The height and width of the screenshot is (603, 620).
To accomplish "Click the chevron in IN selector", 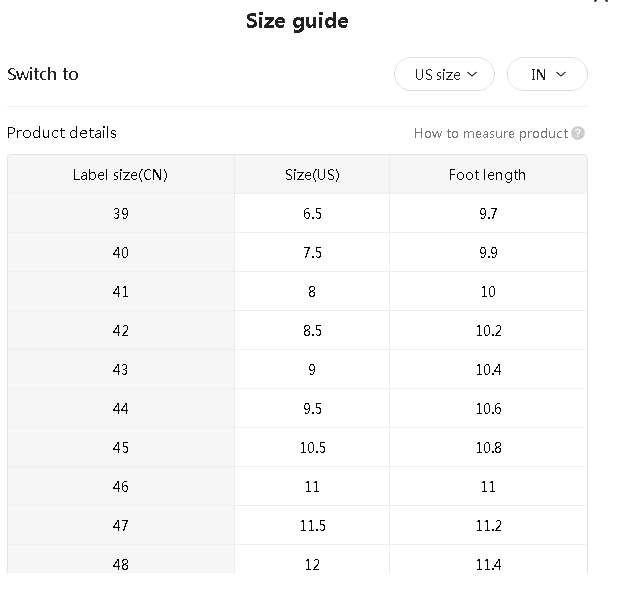I will (x=561, y=75).
